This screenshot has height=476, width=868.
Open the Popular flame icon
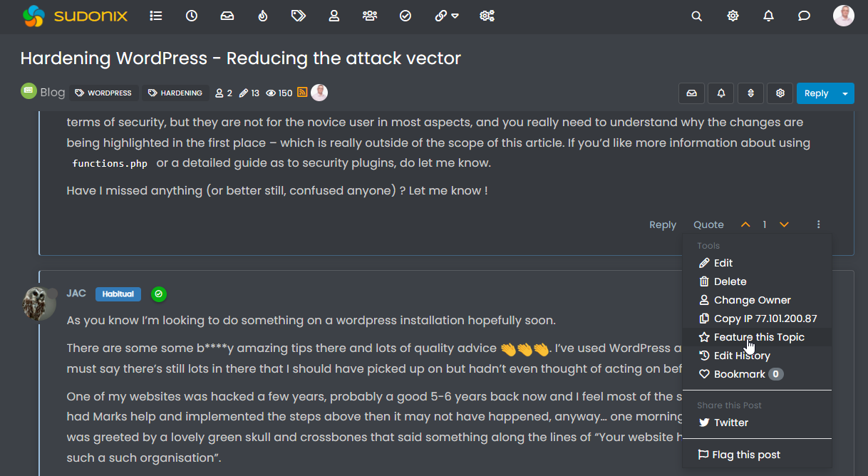(263, 16)
